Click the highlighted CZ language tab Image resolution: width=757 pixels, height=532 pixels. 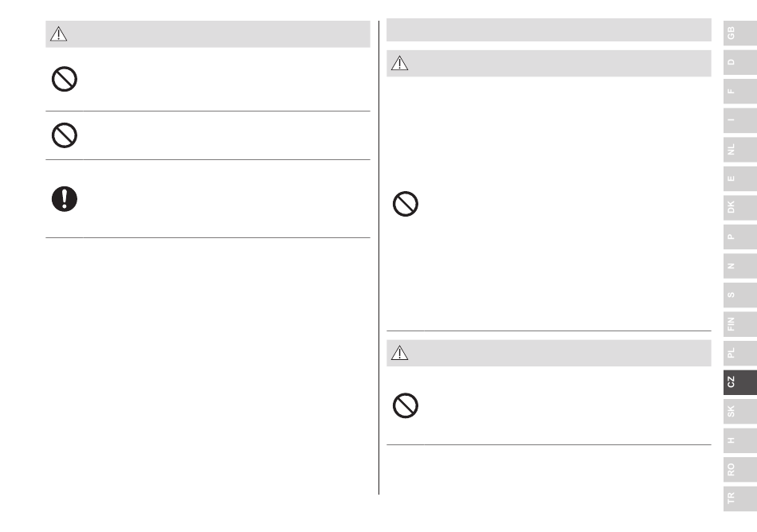[740, 382]
